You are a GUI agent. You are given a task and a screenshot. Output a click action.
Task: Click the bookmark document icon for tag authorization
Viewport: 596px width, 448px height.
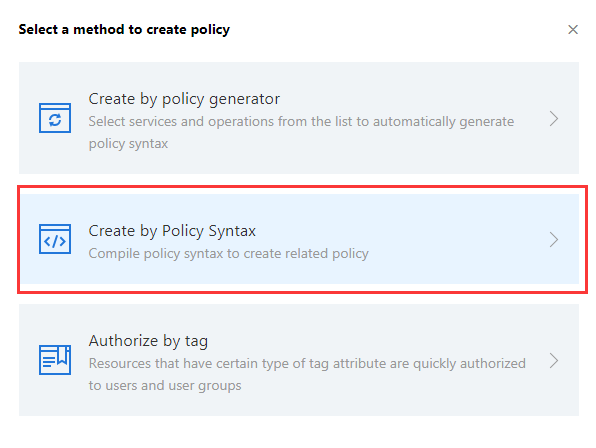coord(55,359)
